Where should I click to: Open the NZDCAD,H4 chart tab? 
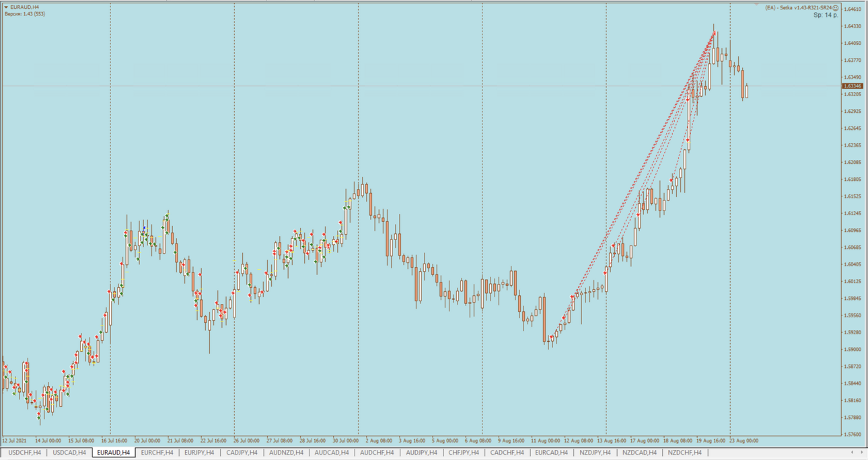click(x=639, y=453)
